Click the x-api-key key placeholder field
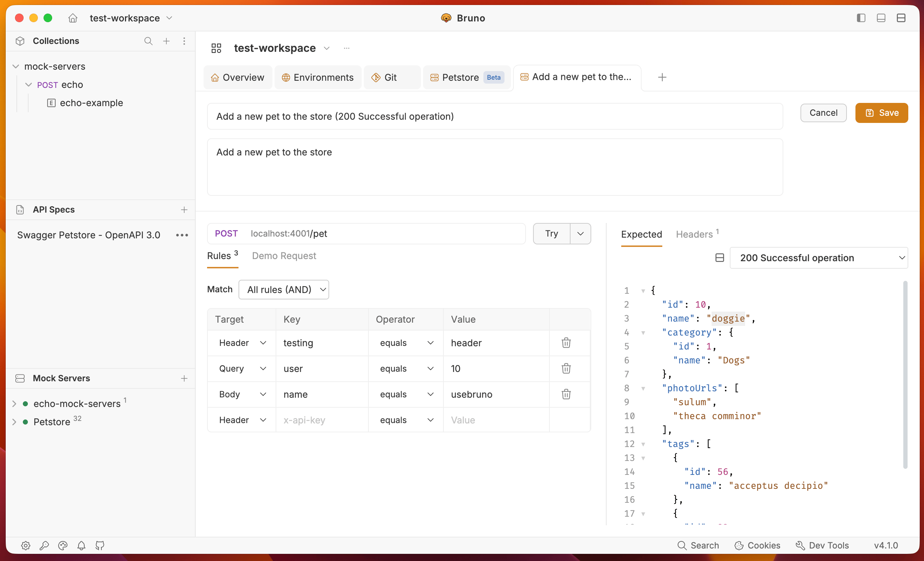This screenshot has width=924, height=561. pos(322,420)
